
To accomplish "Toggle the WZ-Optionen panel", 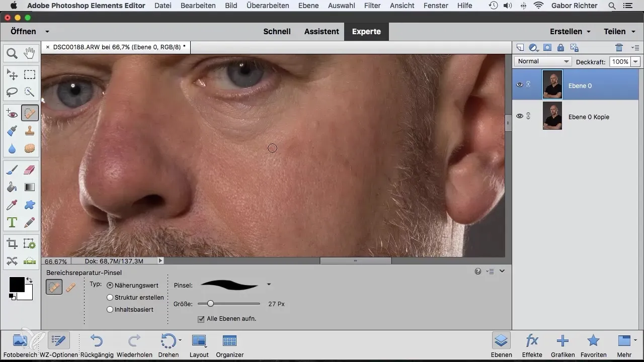I will click(x=59, y=346).
